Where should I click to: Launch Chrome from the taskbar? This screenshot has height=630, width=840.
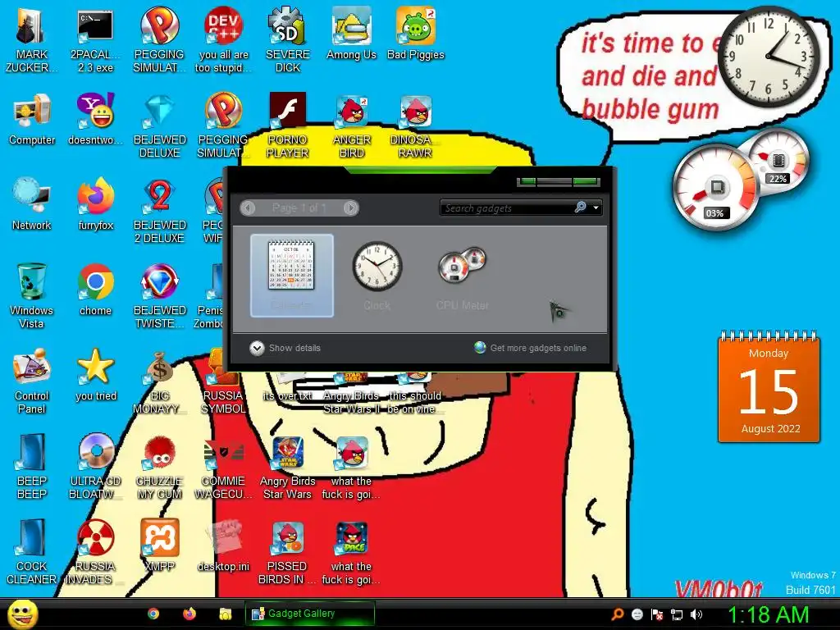tap(153, 614)
